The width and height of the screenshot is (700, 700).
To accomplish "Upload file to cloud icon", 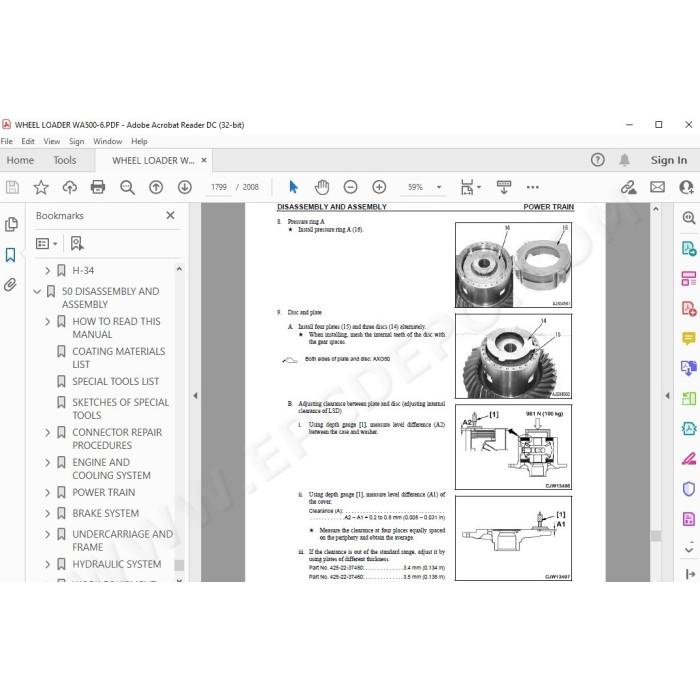I will 70,187.
